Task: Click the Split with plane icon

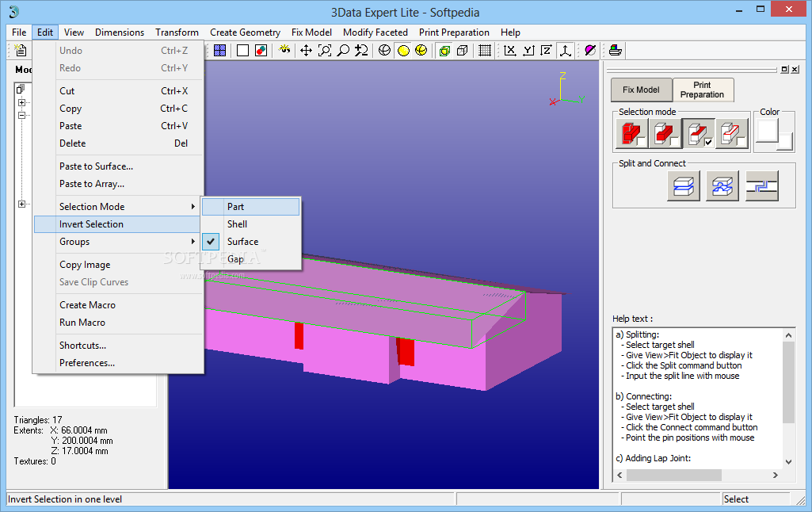Action: coord(684,186)
